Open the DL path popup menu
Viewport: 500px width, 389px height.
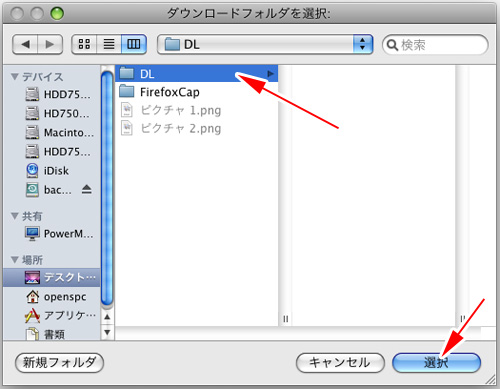click(265, 44)
